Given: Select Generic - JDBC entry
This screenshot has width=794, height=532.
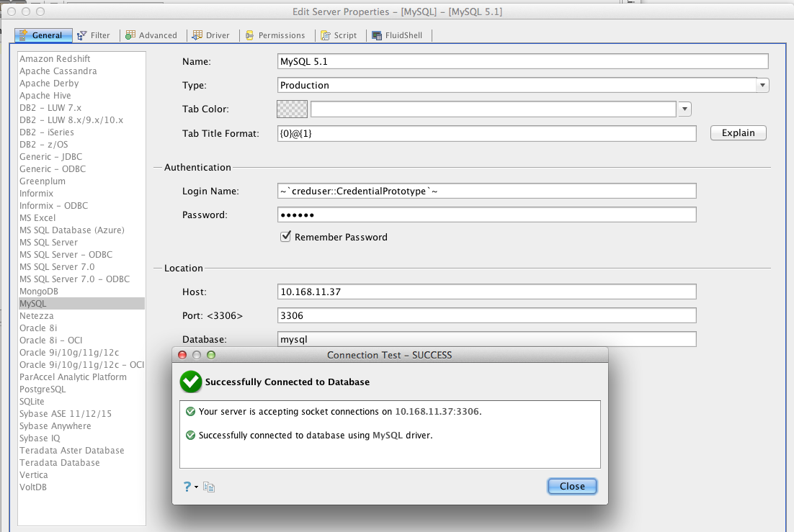Looking at the screenshot, I should tap(50, 156).
